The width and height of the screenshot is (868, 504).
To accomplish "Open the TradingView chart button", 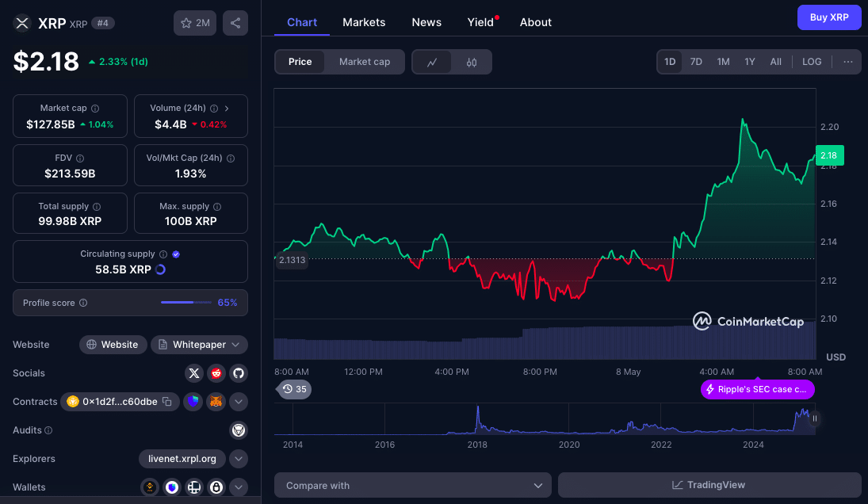I will 709,485.
